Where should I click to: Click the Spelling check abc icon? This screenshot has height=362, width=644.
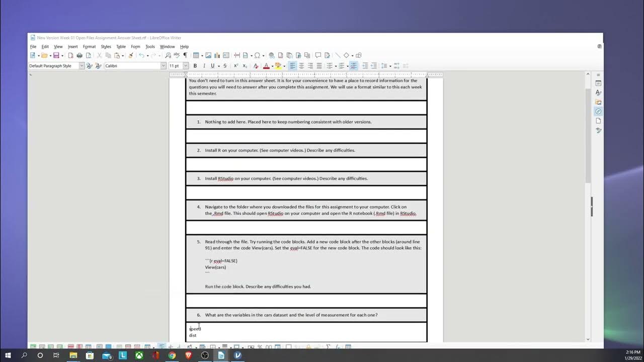pyautogui.click(x=176, y=55)
